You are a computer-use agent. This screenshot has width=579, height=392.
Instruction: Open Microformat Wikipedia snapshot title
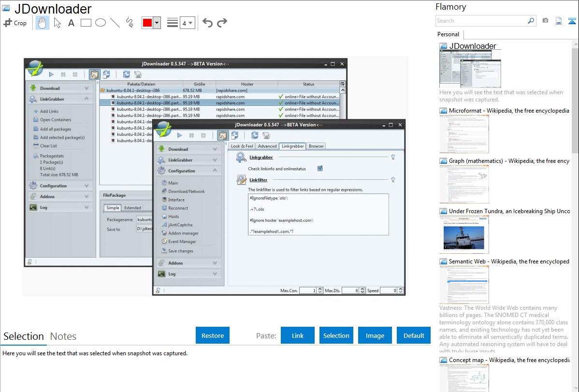tap(509, 111)
